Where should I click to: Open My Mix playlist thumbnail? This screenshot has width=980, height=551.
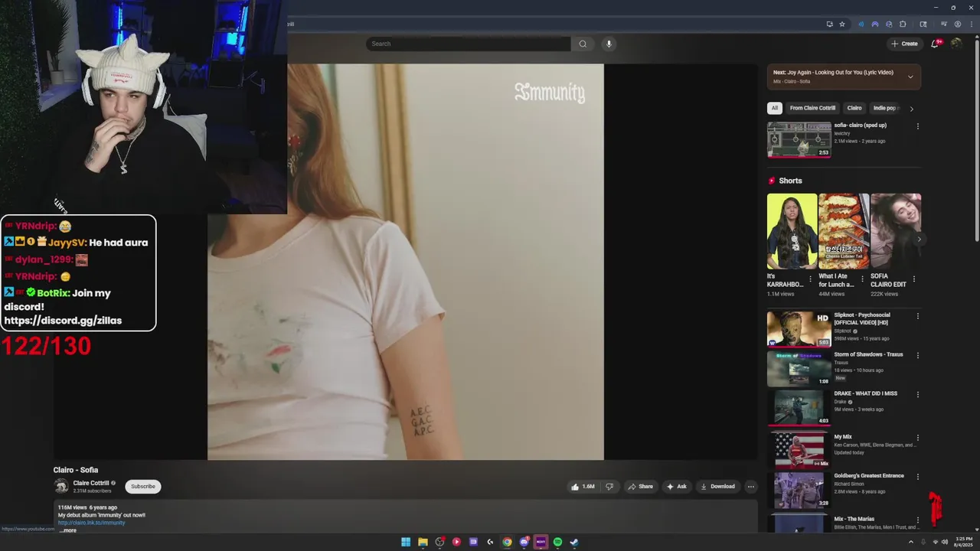point(799,452)
